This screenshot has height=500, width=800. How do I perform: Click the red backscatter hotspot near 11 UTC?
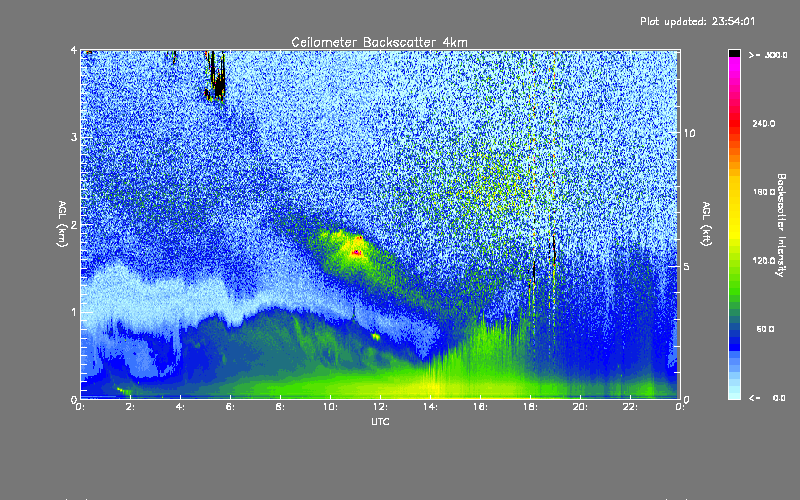point(357,252)
